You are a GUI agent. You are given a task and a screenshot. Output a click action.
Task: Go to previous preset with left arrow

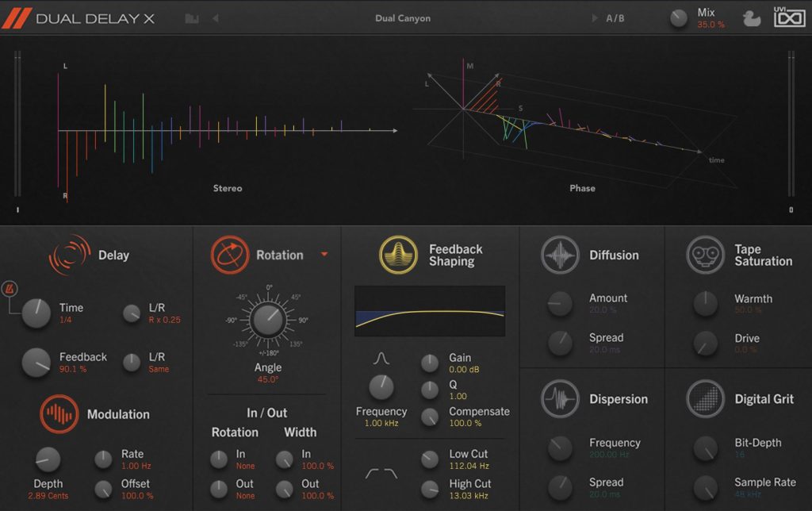(x=215, y=18)
